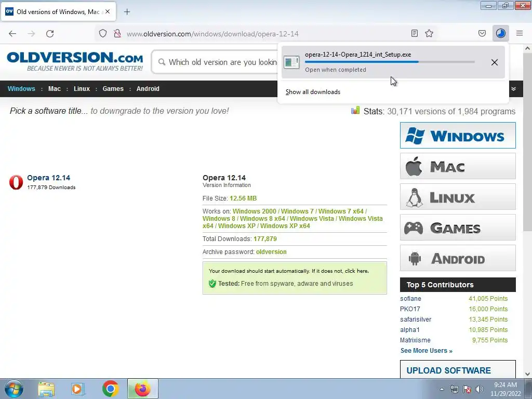Launch Windows Media Player from taskbar
This screenshot has width=532, height=399.
[x=78, y=389]
